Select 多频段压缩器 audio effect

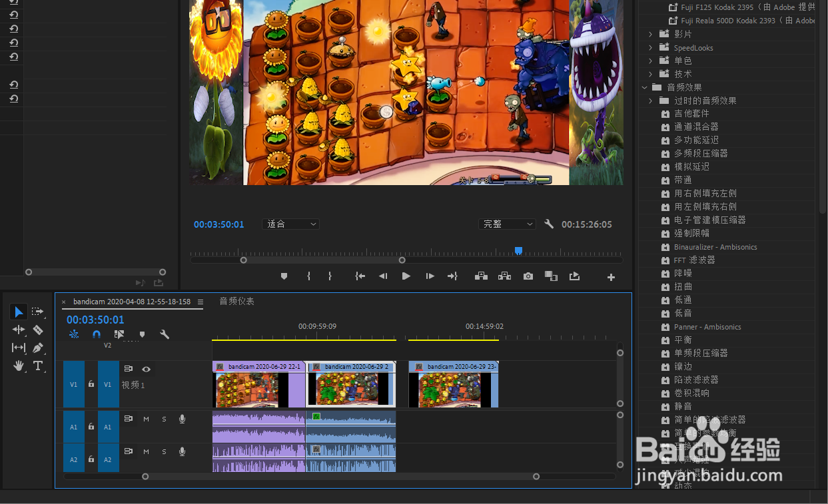pos(701,153)
